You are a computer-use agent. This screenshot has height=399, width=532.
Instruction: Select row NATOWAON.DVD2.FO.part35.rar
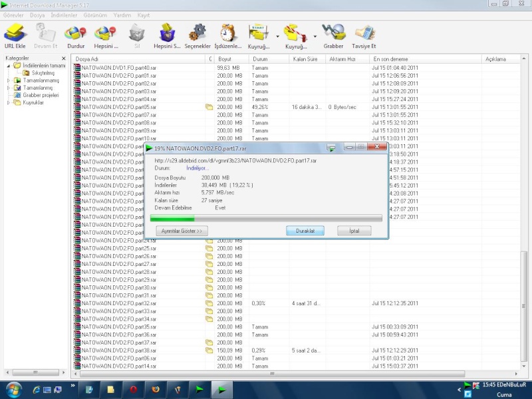coord(297,327)
